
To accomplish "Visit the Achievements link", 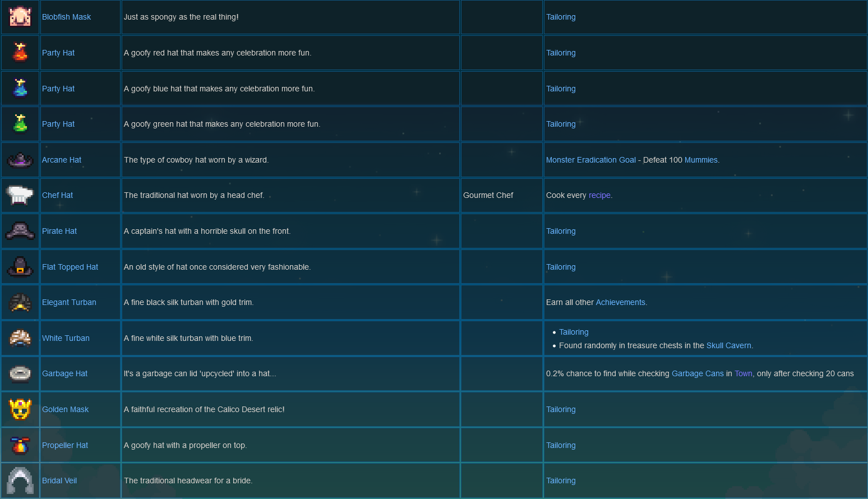I will (620, 303).
